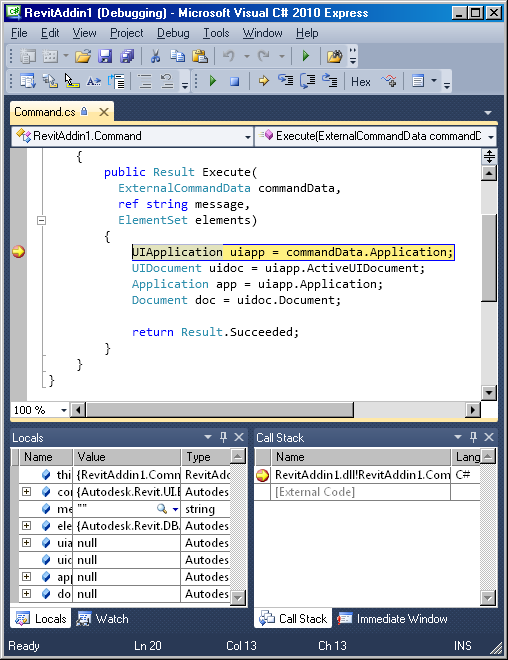
Task: Click the Copy icon
Action: (x=177, y=56)
